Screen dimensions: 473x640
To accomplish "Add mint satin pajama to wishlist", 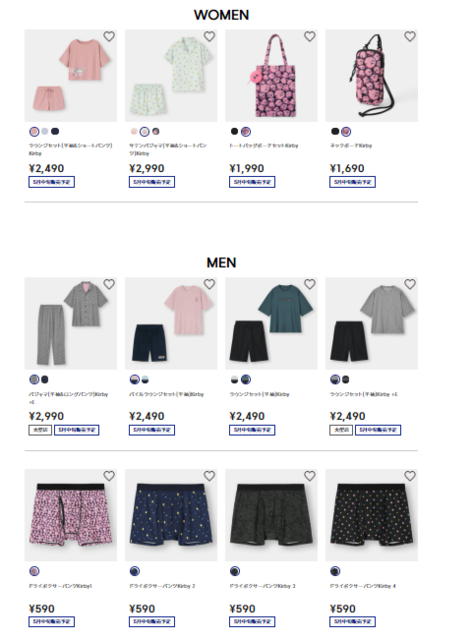I will tap(209, 36).
